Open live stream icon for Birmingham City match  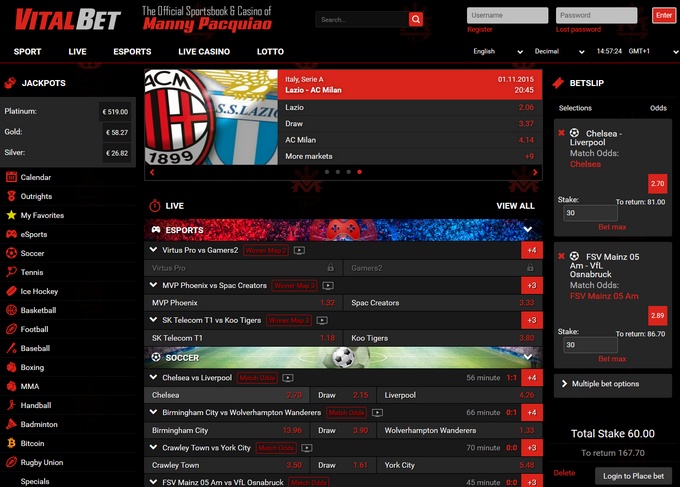(x=377, y=413)
